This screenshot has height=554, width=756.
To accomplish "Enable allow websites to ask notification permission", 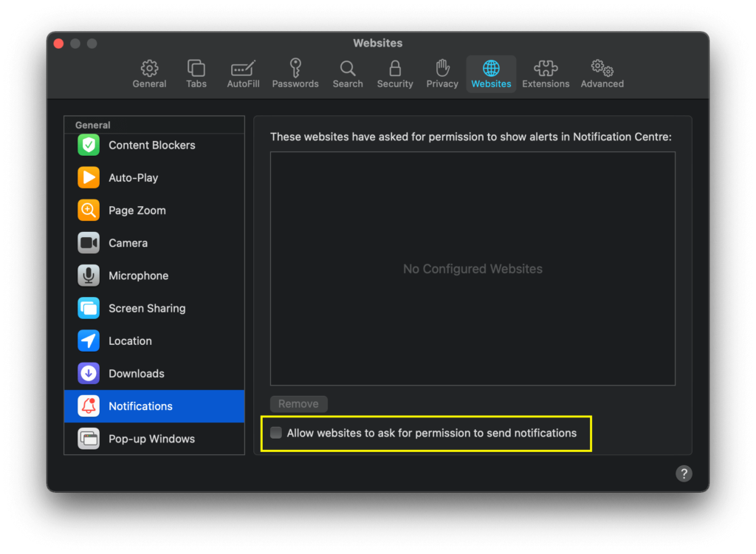I will pyautogui.click(x=276, y=433).
